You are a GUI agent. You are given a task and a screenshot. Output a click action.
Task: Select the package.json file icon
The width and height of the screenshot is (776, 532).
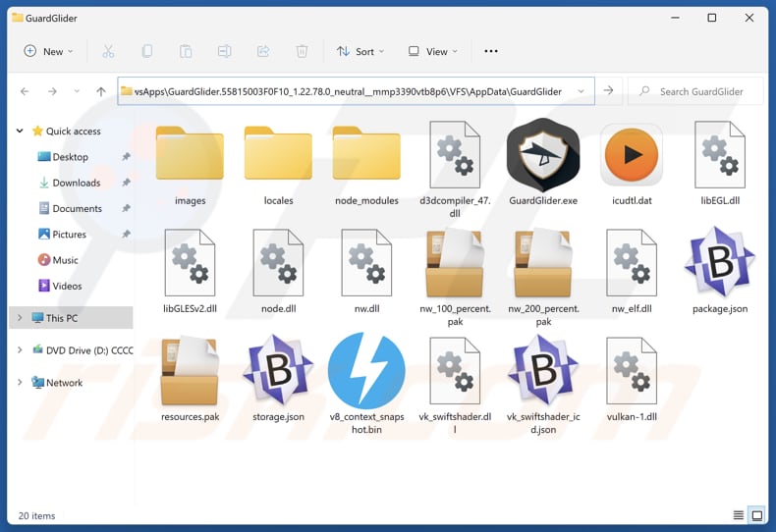(719, 263)
